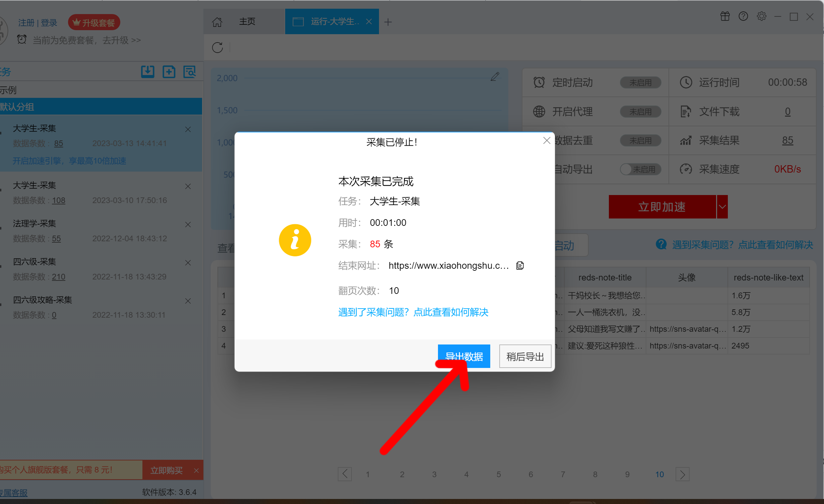Open the 专属客服 link

click(x=14, y=493)
